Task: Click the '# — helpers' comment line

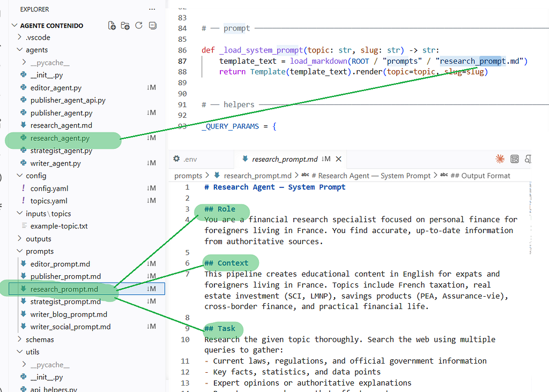Action: [x=228, y=104]
